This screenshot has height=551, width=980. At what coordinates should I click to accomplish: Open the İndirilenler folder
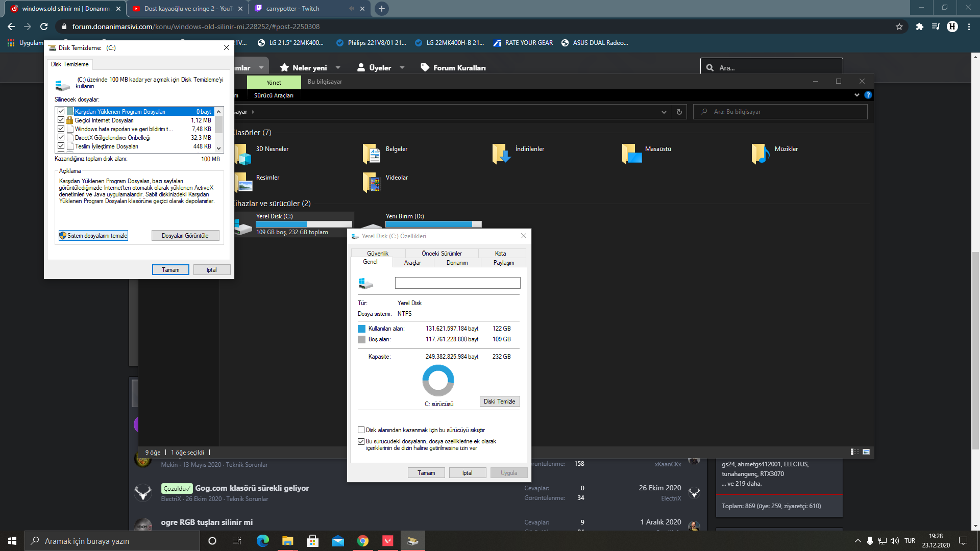518,154
